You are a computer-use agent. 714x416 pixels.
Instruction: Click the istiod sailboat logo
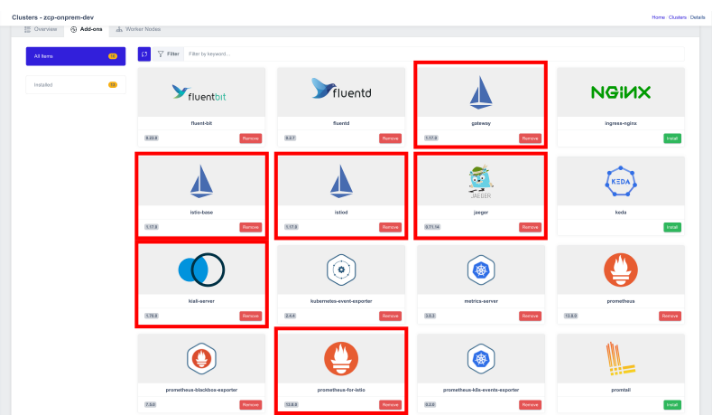(341, 181)
